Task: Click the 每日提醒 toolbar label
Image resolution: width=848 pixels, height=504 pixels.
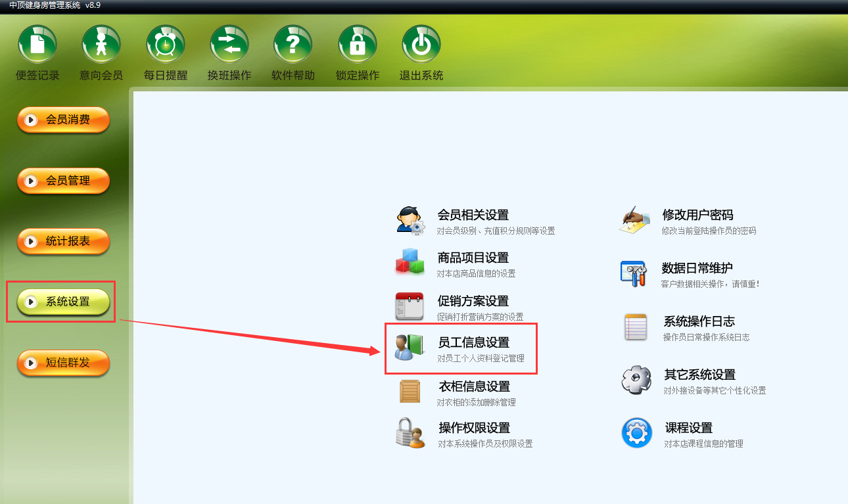Action: [x=166, y=76]
